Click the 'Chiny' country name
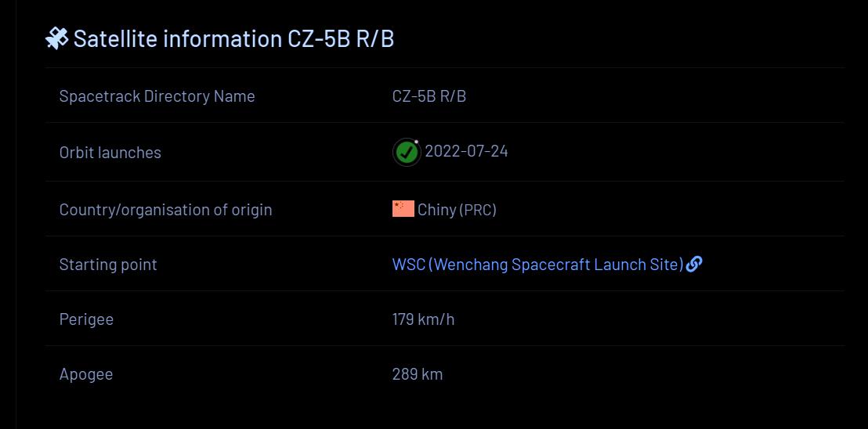868x429 pixels. [436, 210]
